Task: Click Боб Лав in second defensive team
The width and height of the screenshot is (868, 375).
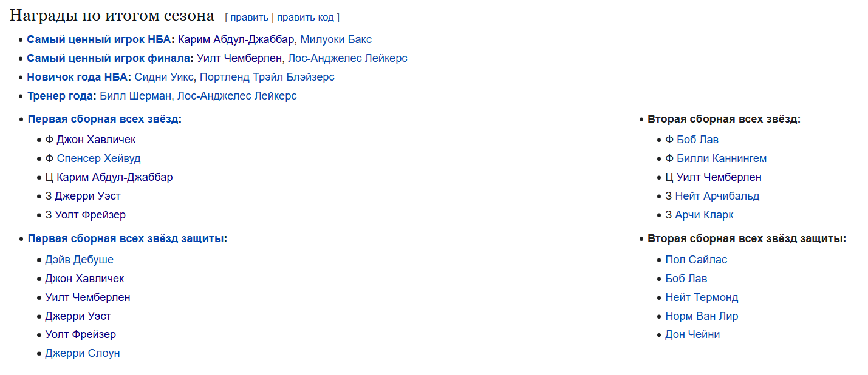Action: point(686,279)
